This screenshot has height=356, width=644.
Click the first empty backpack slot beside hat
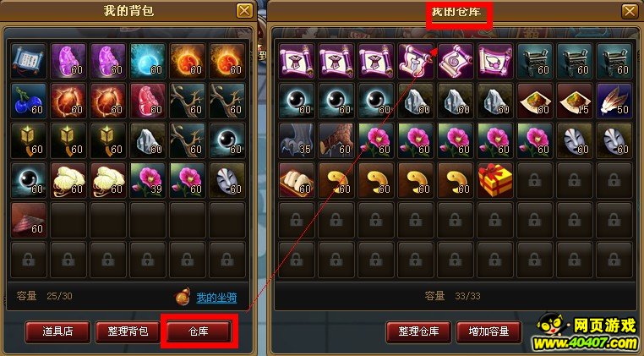click(x=68, y=220)
